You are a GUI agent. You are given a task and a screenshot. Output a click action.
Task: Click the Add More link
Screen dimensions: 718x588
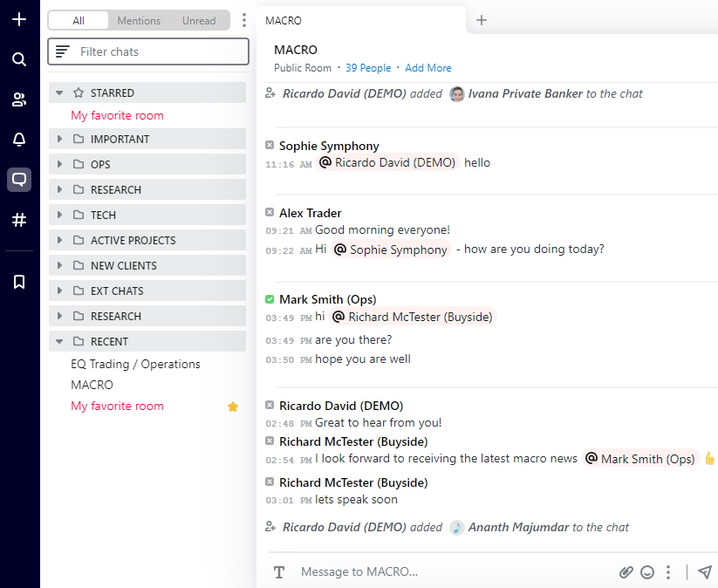click(428, 68)
